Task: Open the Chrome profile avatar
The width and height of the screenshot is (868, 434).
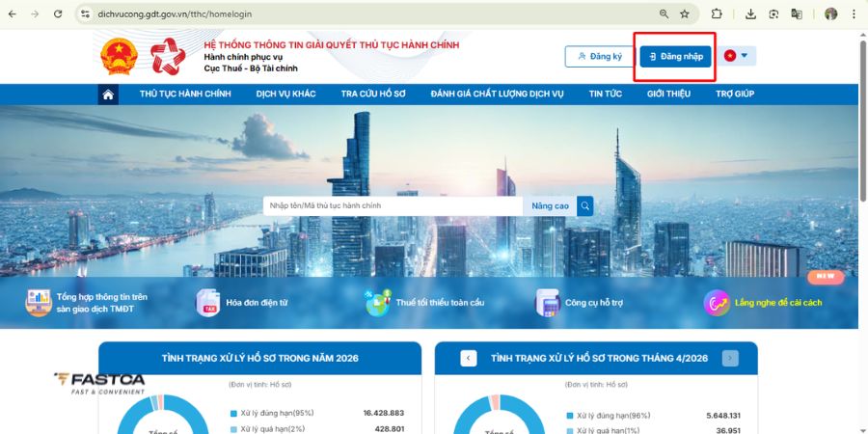Action: coord(831,14)
